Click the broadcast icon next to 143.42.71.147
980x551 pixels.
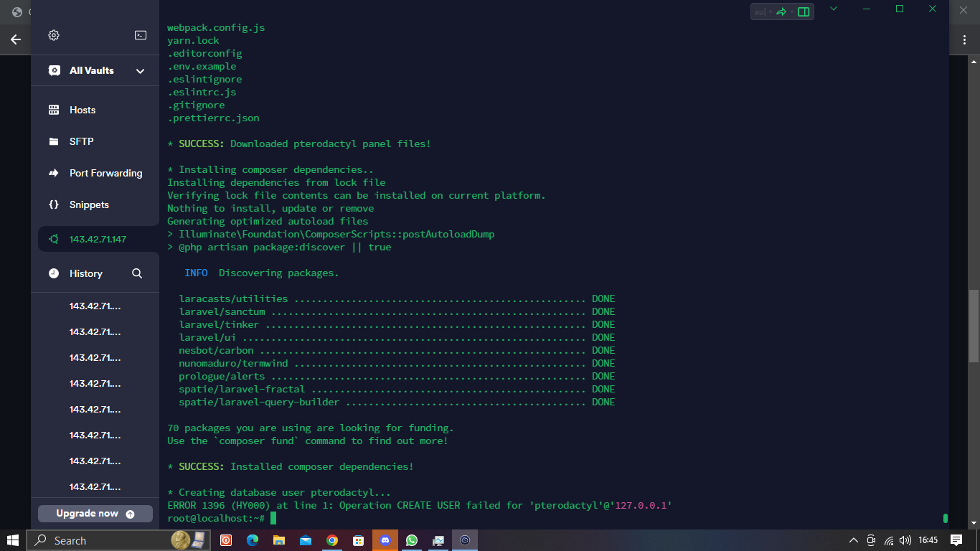[x=53, y=239]
